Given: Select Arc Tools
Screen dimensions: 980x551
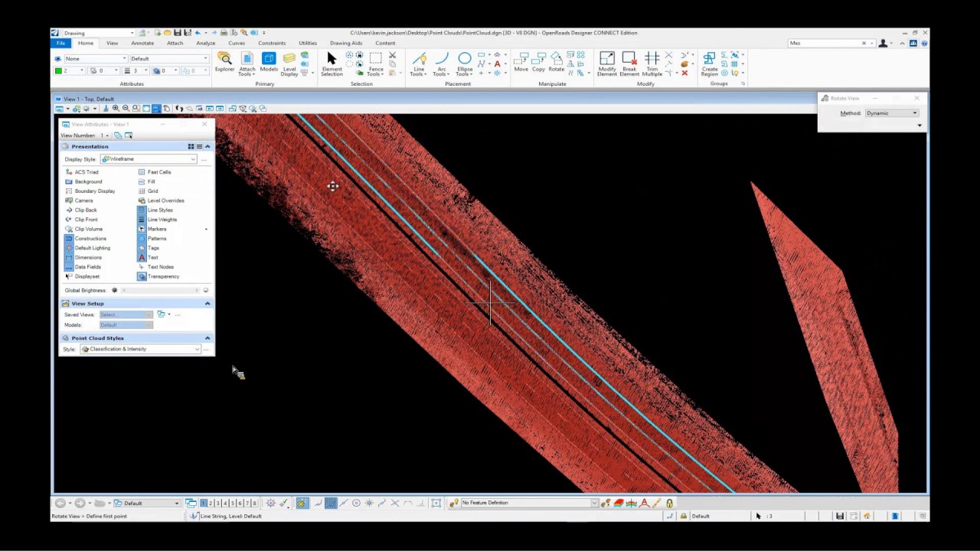Looking at the screenshot, I should click(441, 64).
